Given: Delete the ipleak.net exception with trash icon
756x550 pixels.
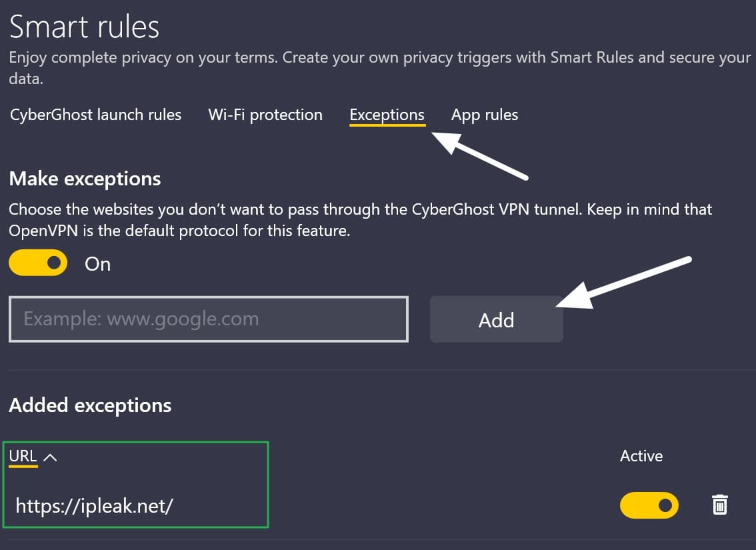Looking at the screenshot, I should pyautogui.click(x=720, y=505).
